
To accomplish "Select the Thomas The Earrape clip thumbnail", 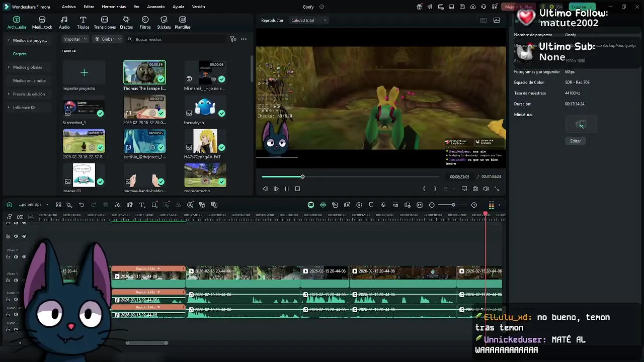I will (x=144, y=72).
